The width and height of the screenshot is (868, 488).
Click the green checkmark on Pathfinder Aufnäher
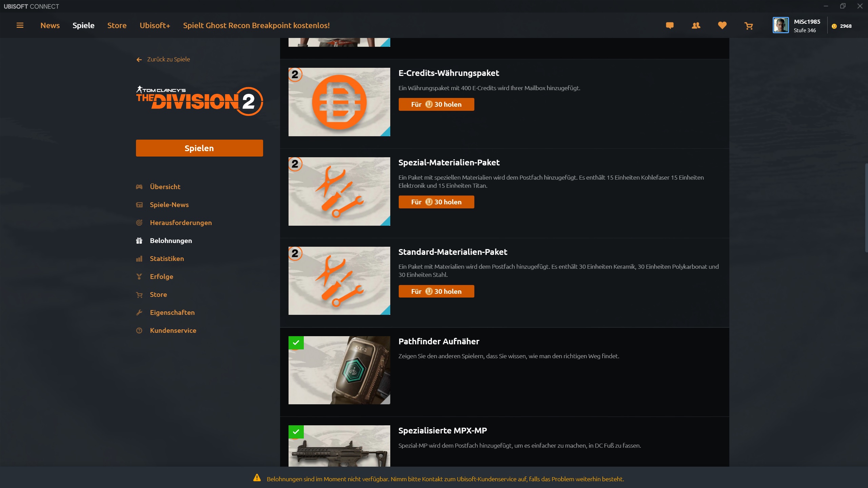[x=296, y=343]
